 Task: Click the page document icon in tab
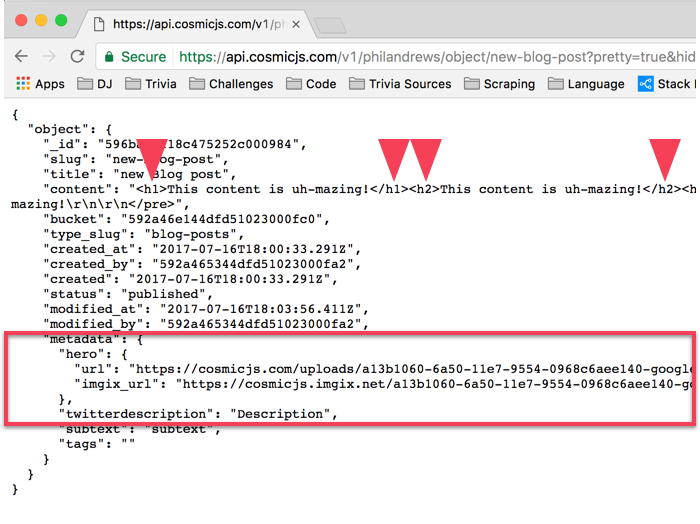click(x=99, y=24)
